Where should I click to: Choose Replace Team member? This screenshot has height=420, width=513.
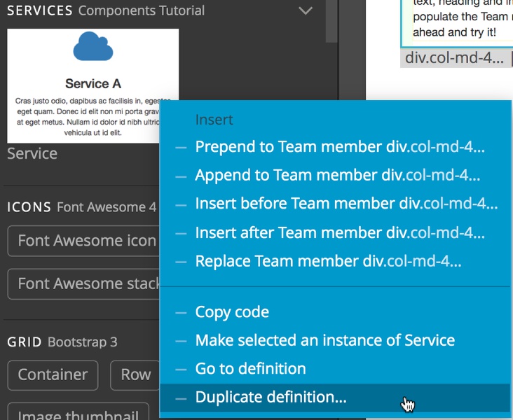point(335,261)
